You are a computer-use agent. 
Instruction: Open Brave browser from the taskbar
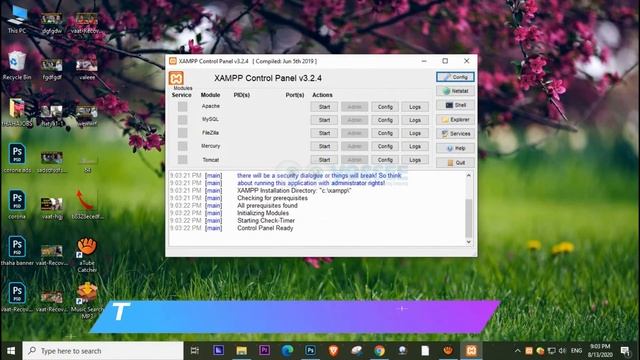[x=333, y=351]
